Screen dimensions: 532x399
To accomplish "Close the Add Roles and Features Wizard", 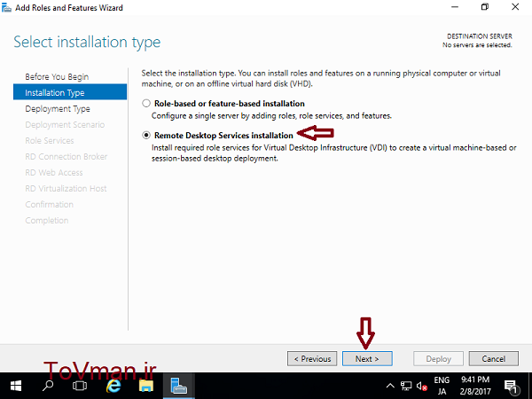I will [x=515, y=7].
